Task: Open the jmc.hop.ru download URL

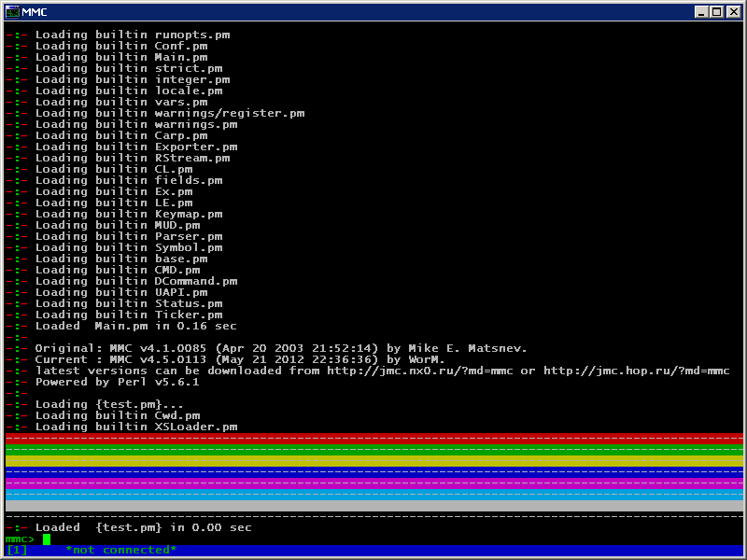Action: click(636, 371)
